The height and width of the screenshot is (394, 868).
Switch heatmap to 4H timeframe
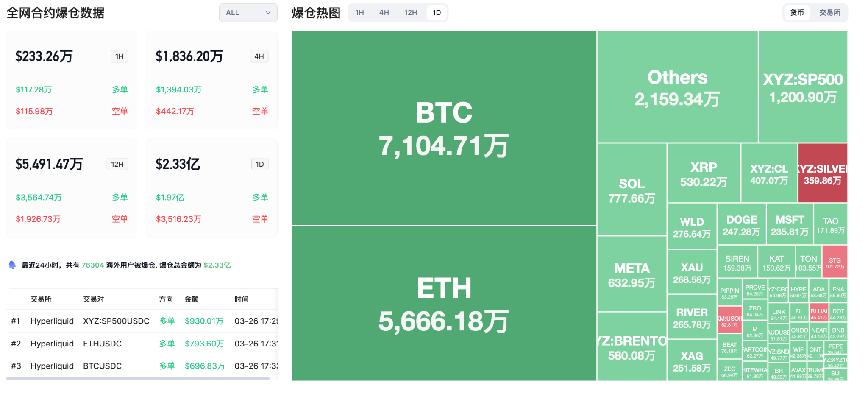tap(384, 13)
